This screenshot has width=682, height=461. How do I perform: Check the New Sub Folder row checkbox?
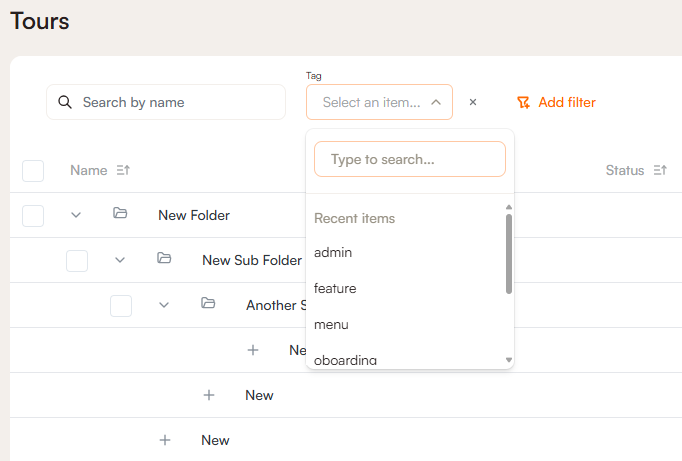(x=77, y=260)
